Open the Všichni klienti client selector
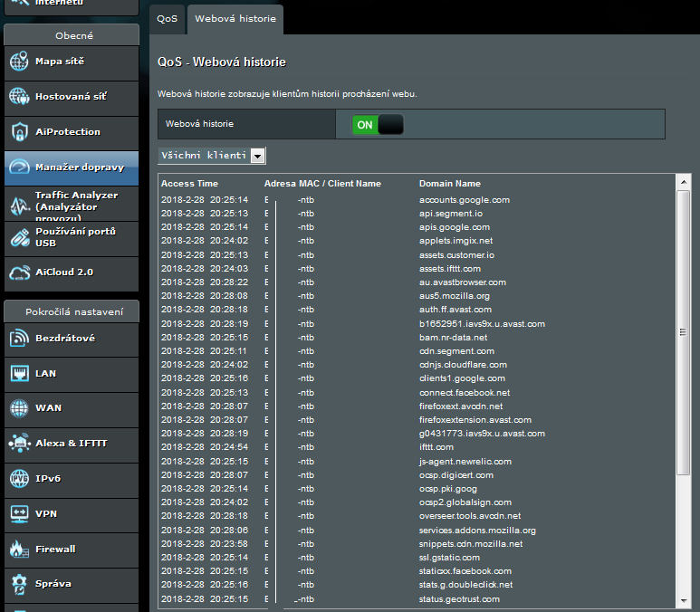700x612 pixels. [x=205, y=156]
